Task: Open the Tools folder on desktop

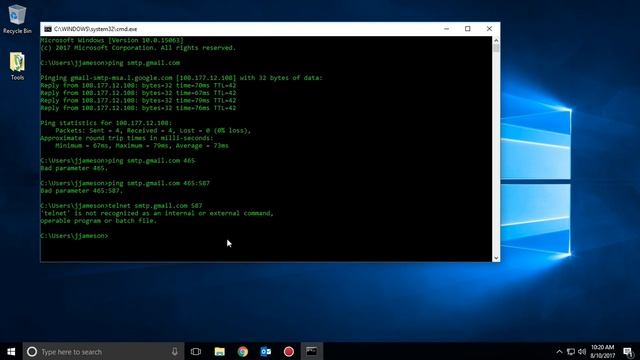Action: (17, 66)
